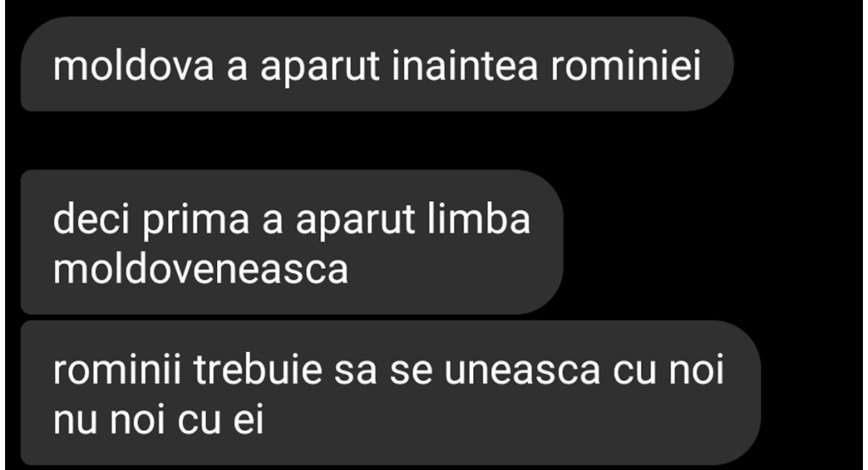Tap the word 'rominii' in third message
This screenshot has height=470, width=868.
117,369
